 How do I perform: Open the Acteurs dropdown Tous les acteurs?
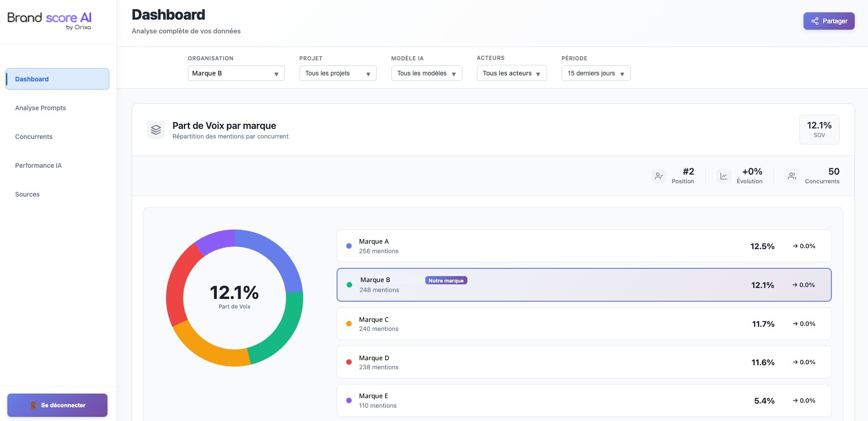tap(512, 73)
